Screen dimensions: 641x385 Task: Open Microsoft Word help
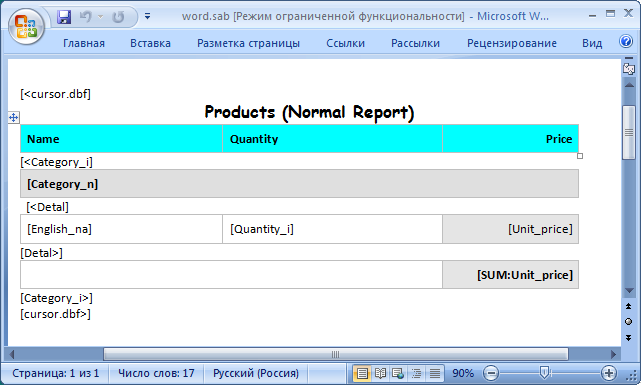626,41
